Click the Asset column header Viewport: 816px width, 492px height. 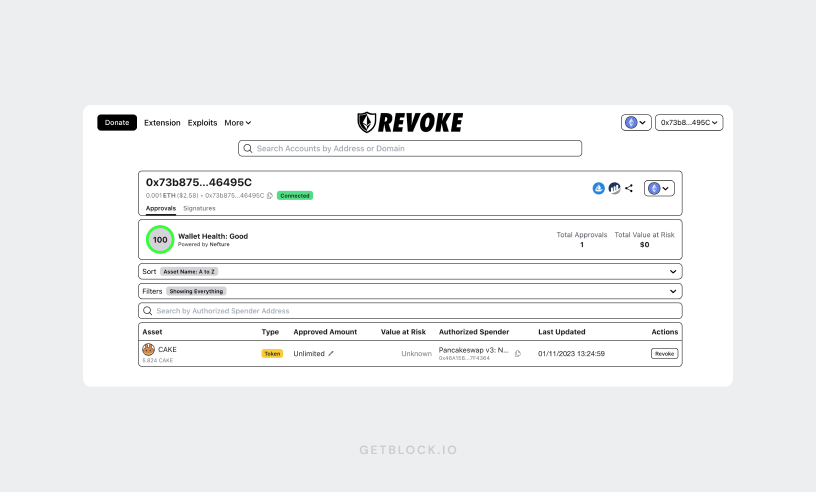[152, 332]
